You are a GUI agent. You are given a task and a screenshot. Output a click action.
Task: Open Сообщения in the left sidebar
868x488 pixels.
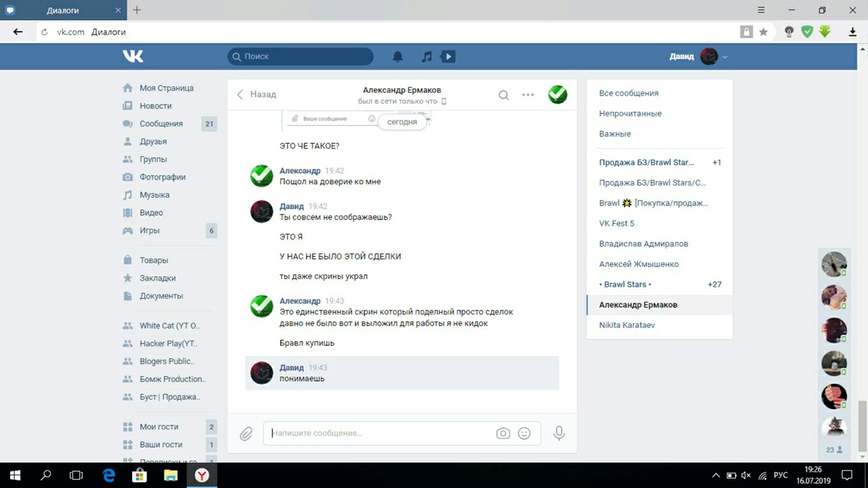(161, 124)
